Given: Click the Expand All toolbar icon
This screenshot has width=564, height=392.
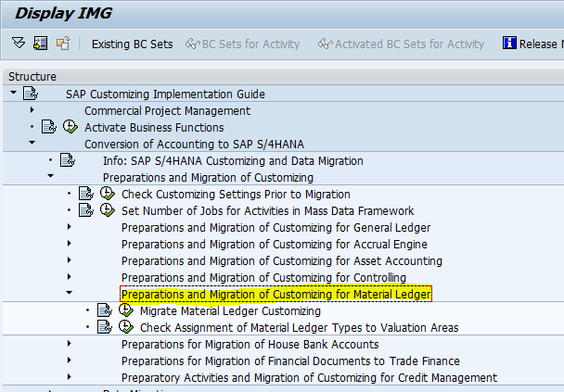Looking at the screenshot, I should click(x=19, y=44).
